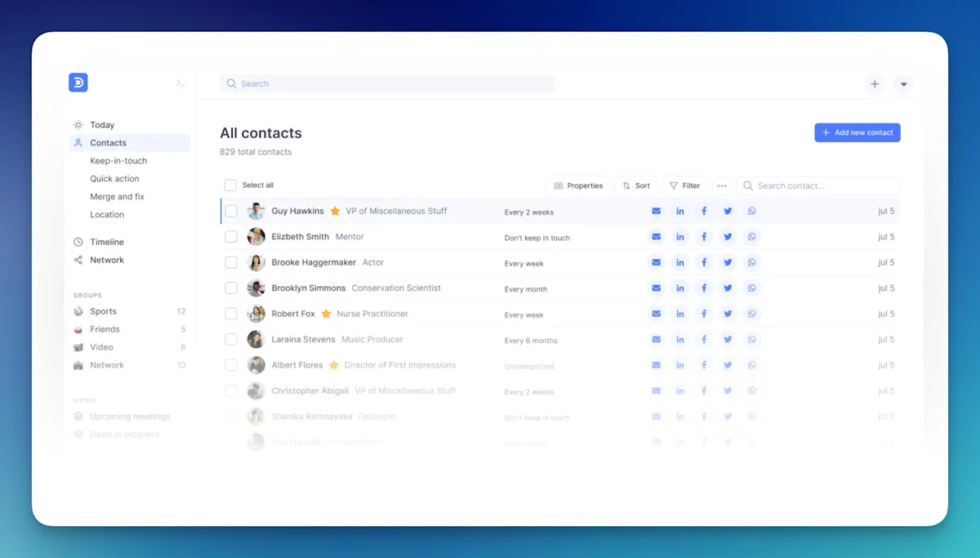The width and height of the screenshot is (980, 558).
Task: Open Albert Flores Facebook icon
Action: (704, 365)
